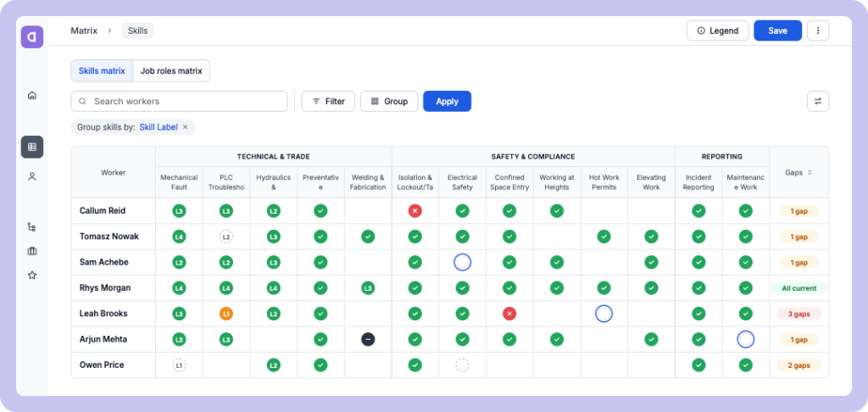The height and width of the screenshot is (412, 868).
Task: Click Arjun Mehta's Confined Space Entry checkmark
Action: (509, 339)
